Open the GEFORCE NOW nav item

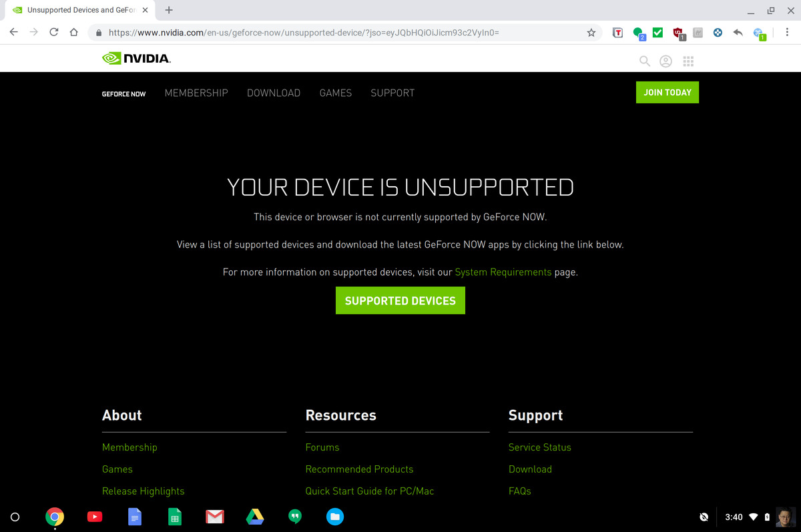[x=123, y=93]
